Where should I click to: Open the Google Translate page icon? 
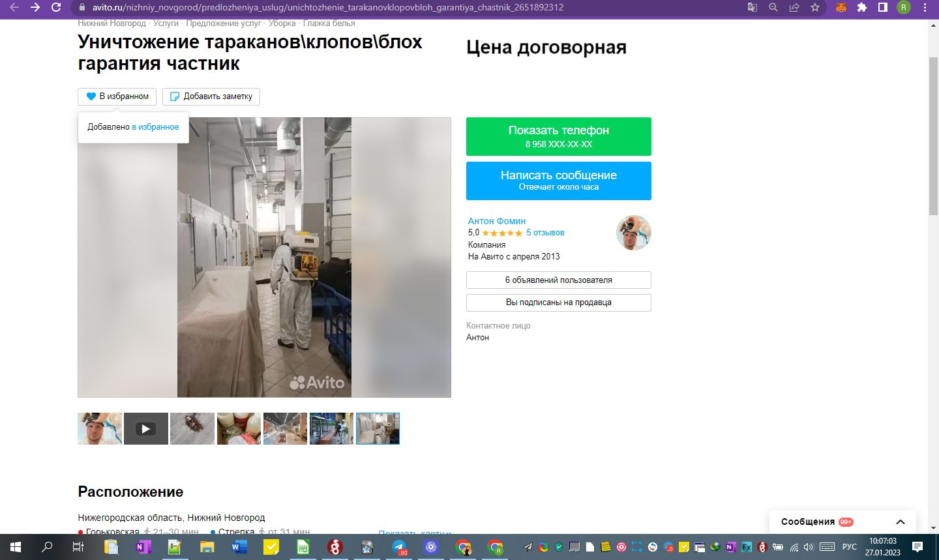pyautogui.click(x=752, y=7)
